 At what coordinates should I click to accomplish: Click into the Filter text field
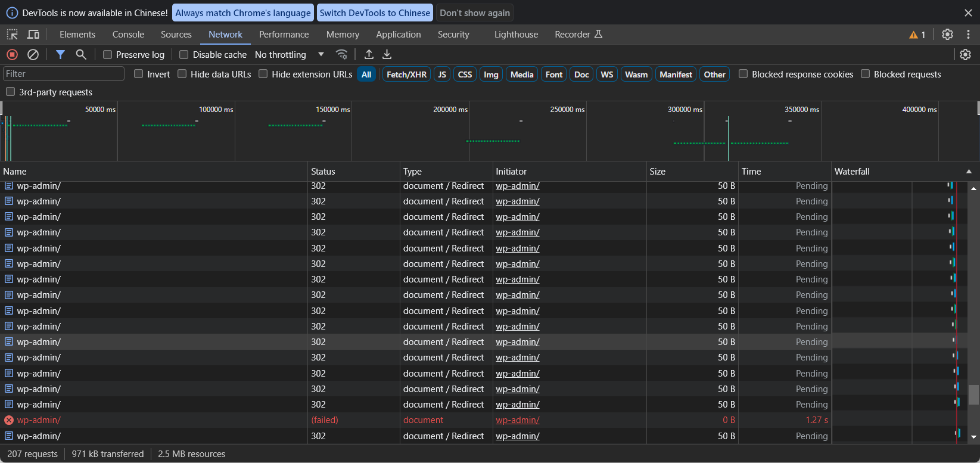64,74
